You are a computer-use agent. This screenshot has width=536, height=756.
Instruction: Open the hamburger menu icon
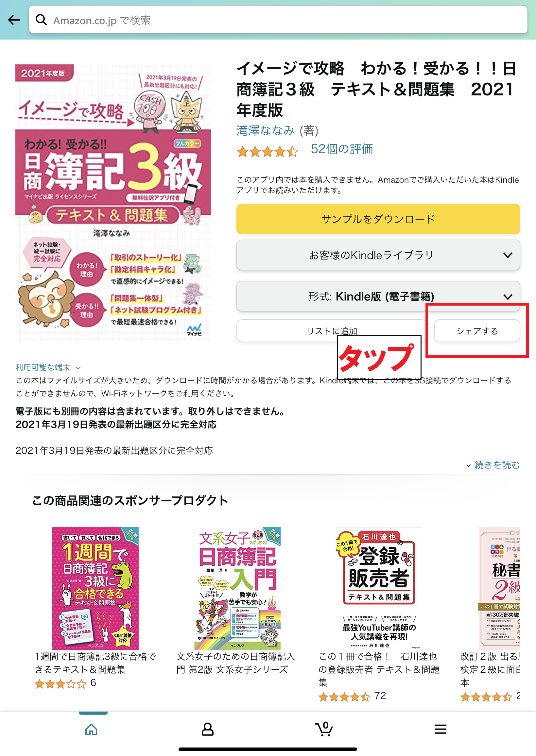tap(440, 729)
